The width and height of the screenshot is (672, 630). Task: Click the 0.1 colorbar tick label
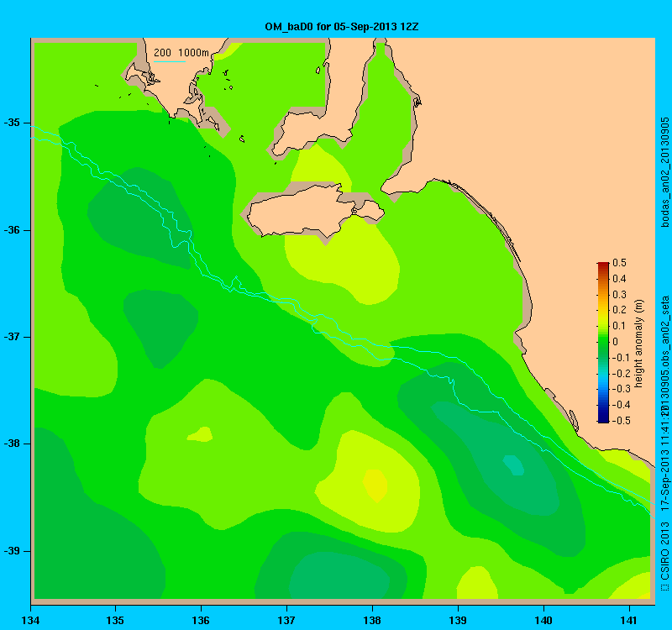pyautogui.click(x=619, y=326)
